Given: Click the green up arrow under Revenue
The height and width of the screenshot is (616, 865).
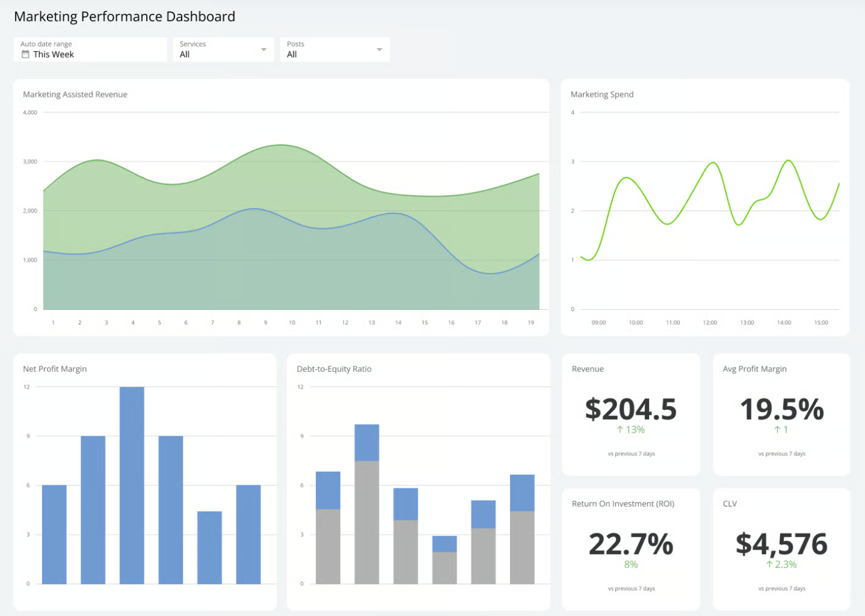Looking at the screenshot, I should pyautogui.click(x=620, y=430).
